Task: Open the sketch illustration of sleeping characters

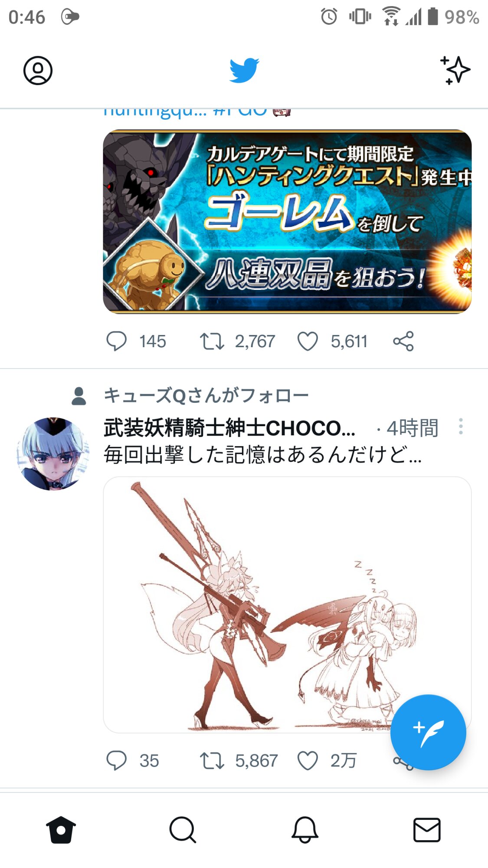Action: coord(287,605)
